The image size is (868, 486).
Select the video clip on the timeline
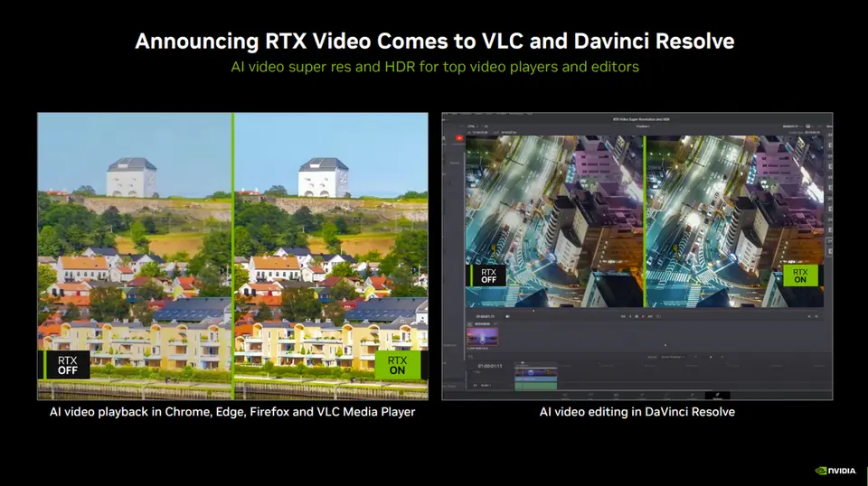[x=536, y=373]
